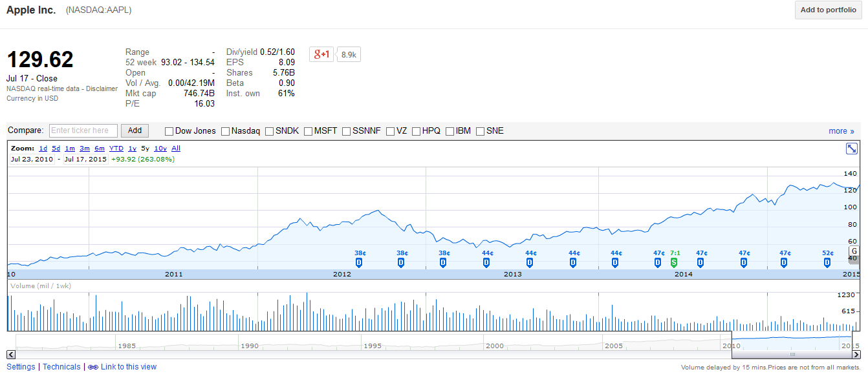Expand the chart with the fullscreen arrow icon

[852, 149]
